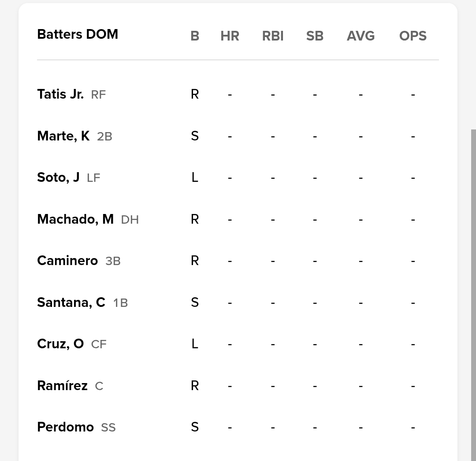Click the Batters DOM heading
Image resolution: width=476 pixels, height=461 pixels.
[x=78, y=34]
